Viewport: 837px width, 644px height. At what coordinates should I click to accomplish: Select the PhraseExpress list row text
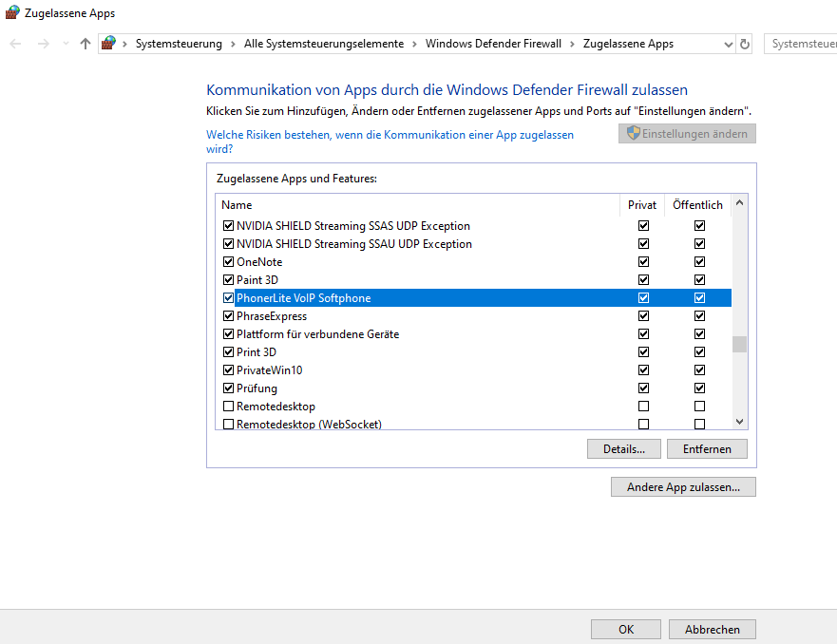click(x=272, y=316)
